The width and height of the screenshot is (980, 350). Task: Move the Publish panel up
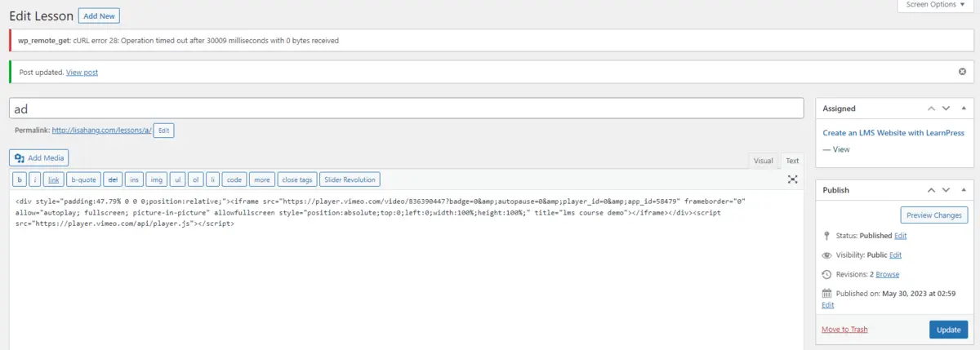point(930,190)
